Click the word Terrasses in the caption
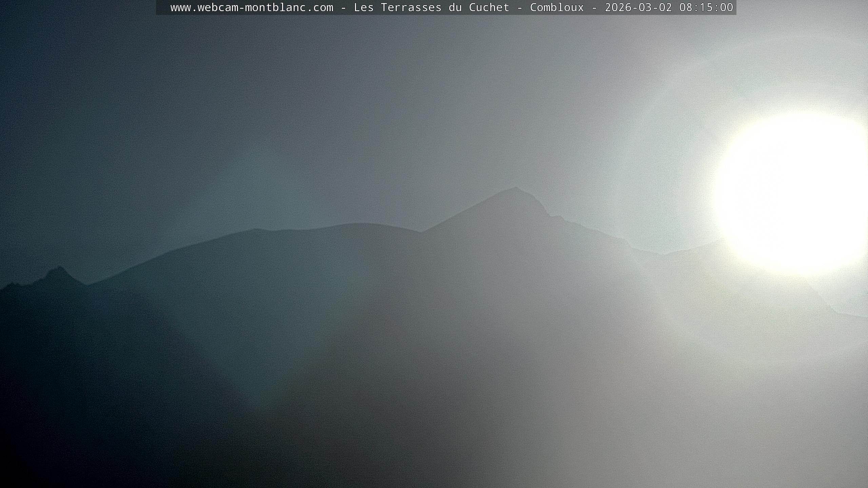The width and height of the screenshot is (868, 488). [x=411, y=7]
